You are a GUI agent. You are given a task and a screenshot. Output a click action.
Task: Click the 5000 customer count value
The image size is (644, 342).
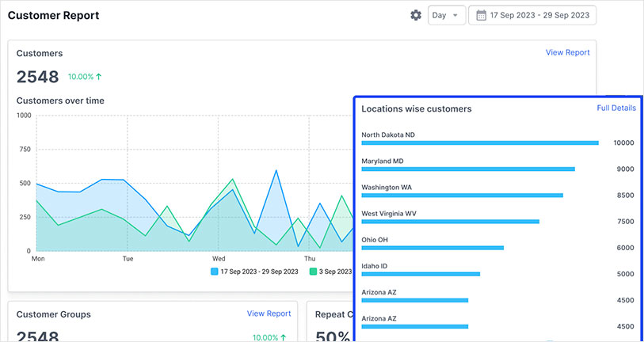pyautogui.click(x=626, y=274)
